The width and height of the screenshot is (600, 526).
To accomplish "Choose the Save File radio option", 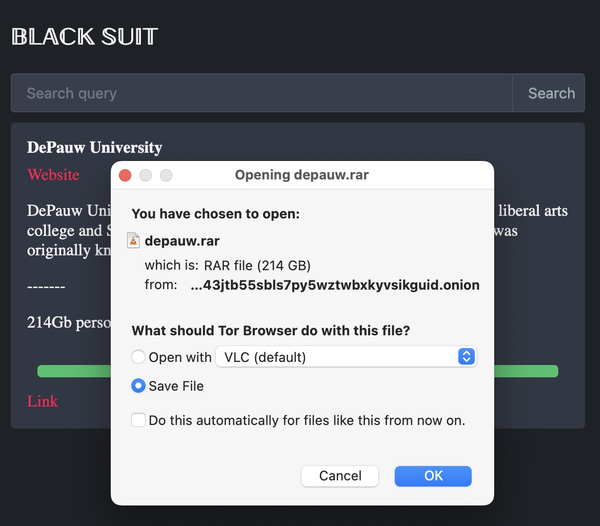I will click(139, 386).
